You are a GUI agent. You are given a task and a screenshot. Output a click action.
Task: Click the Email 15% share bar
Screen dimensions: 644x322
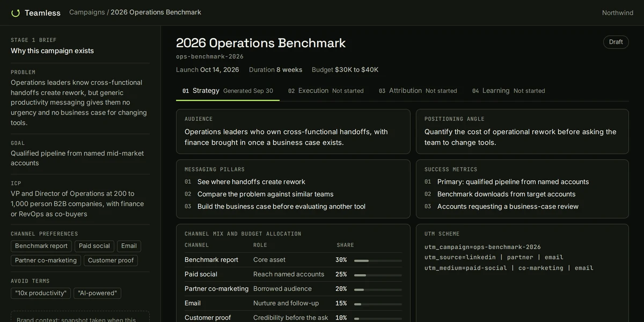pos(378,304)
